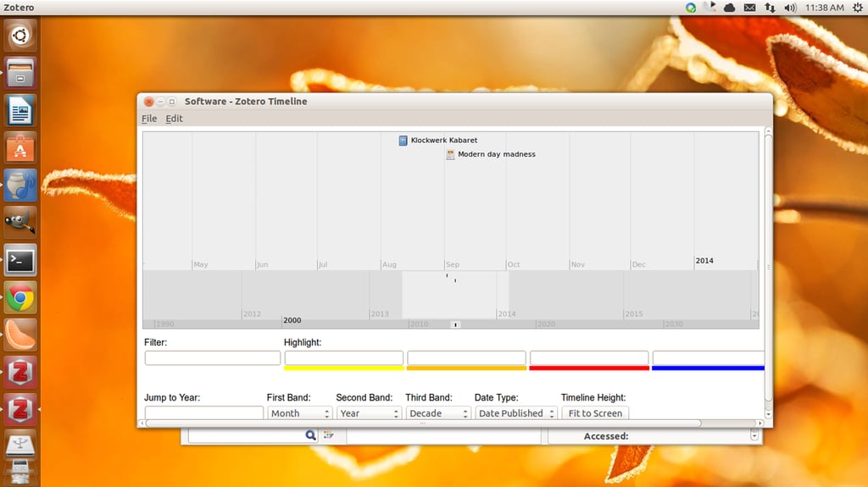
Task: Click the Jump to Year text field
Action: coord(204,412)
